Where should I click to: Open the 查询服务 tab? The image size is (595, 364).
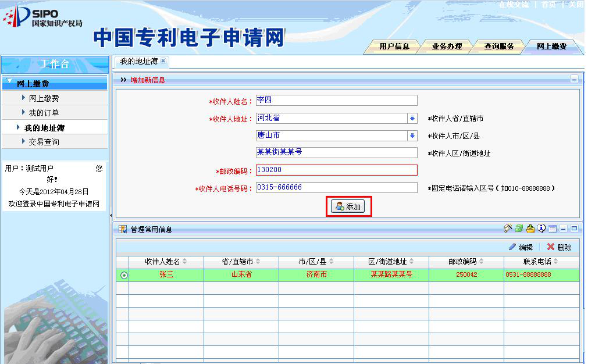499,47
